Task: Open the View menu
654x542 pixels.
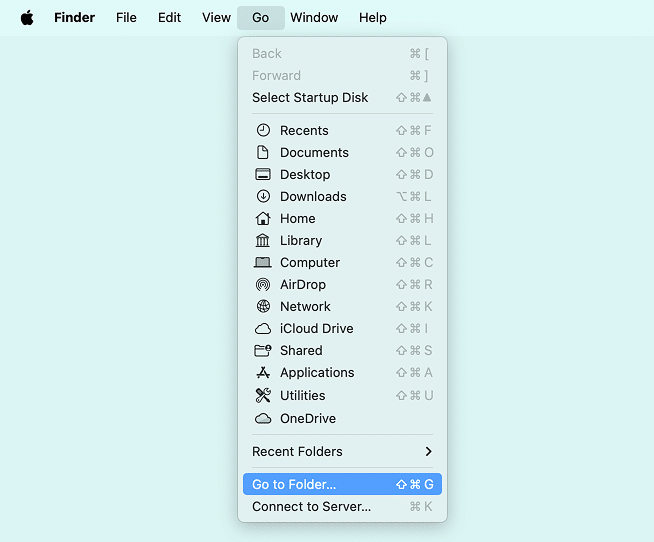Action: tap(216, 18)
